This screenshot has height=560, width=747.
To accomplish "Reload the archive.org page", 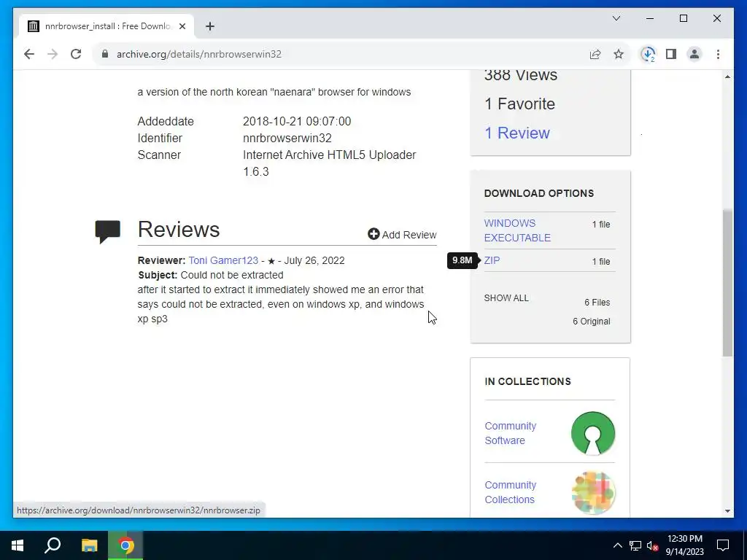I will coord(76,54).
